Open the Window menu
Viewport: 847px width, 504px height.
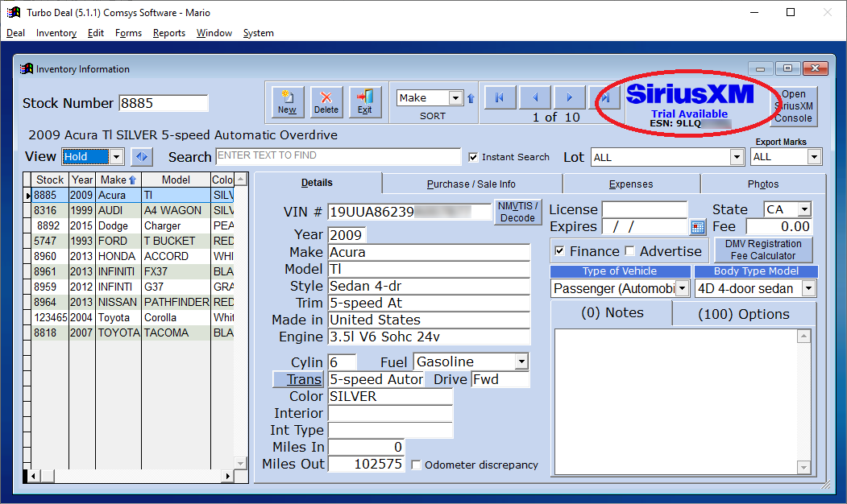214,33
